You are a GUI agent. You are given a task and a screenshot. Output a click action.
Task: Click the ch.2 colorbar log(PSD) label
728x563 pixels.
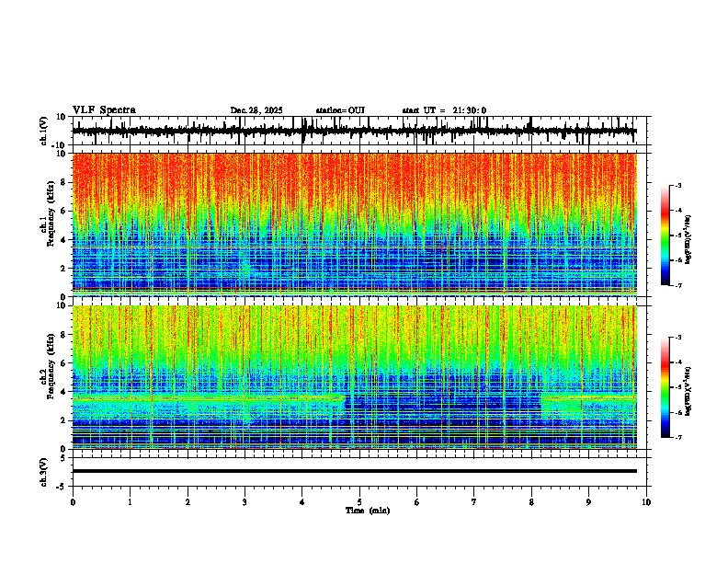coord(688,391)
